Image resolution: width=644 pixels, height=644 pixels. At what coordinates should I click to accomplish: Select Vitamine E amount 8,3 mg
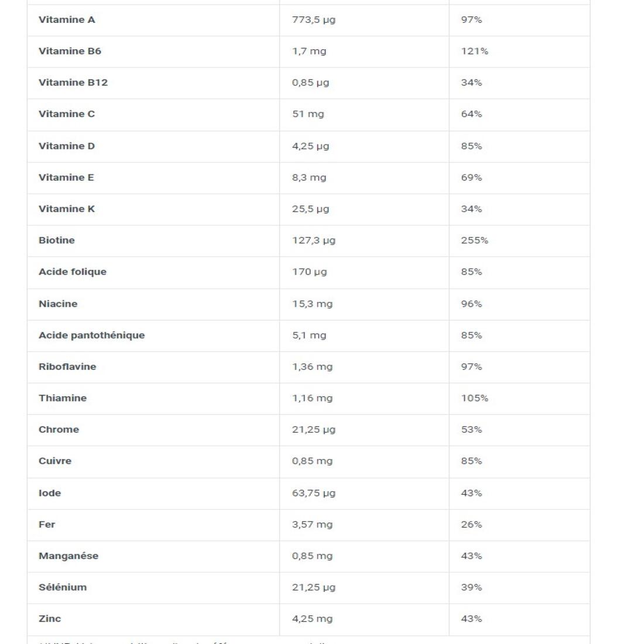(x=309, y=177)
